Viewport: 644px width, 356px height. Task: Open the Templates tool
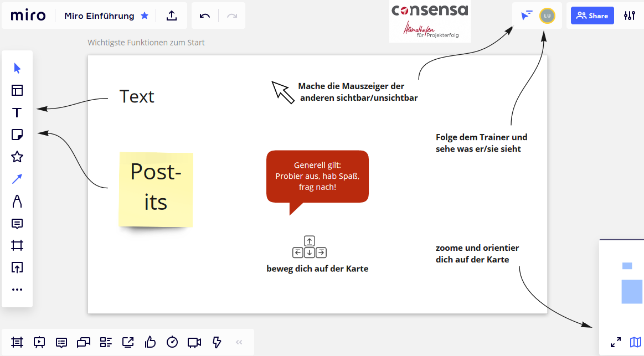(x=17, y=90)
